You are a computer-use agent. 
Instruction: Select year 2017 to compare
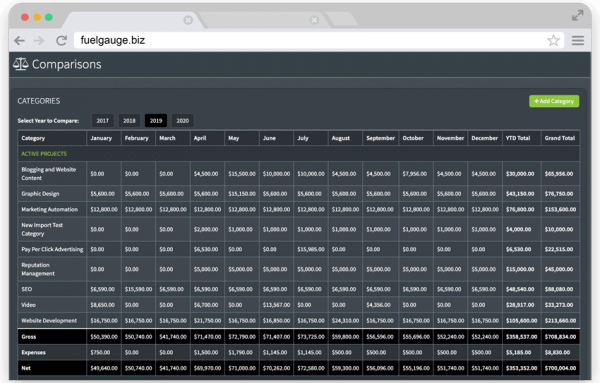pyautogui.click(x=103, y=121)
